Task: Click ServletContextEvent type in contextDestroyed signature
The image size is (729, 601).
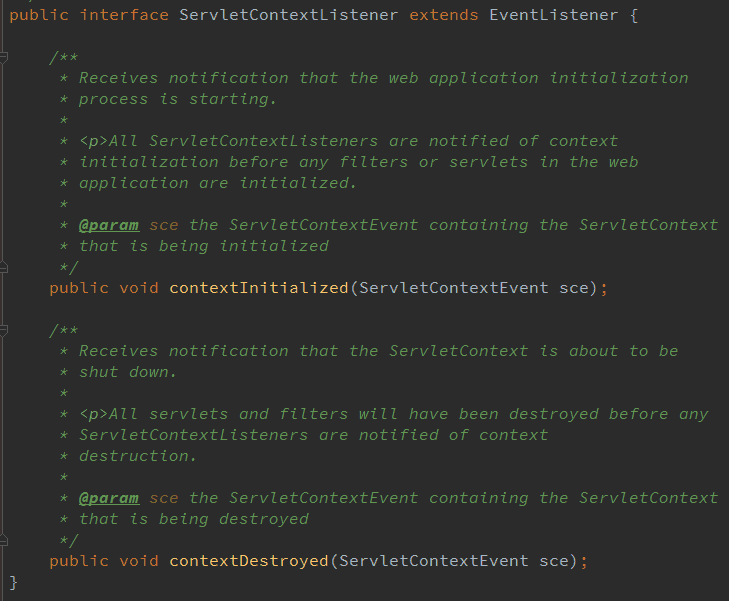Action: coord(433,561)
